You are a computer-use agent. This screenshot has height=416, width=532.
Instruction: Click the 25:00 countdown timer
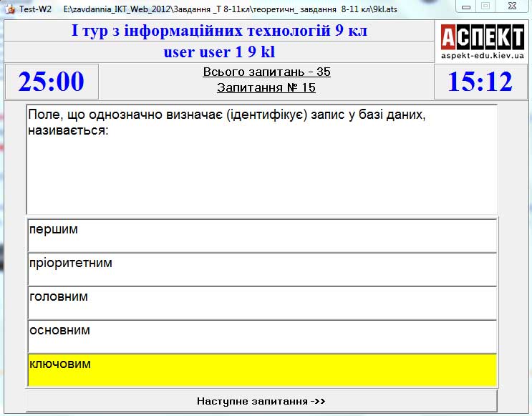(x=52, y=82)
